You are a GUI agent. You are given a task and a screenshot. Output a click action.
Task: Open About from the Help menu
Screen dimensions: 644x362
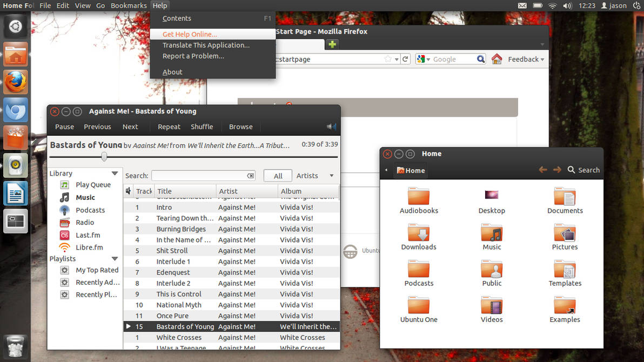coord(213,72)
